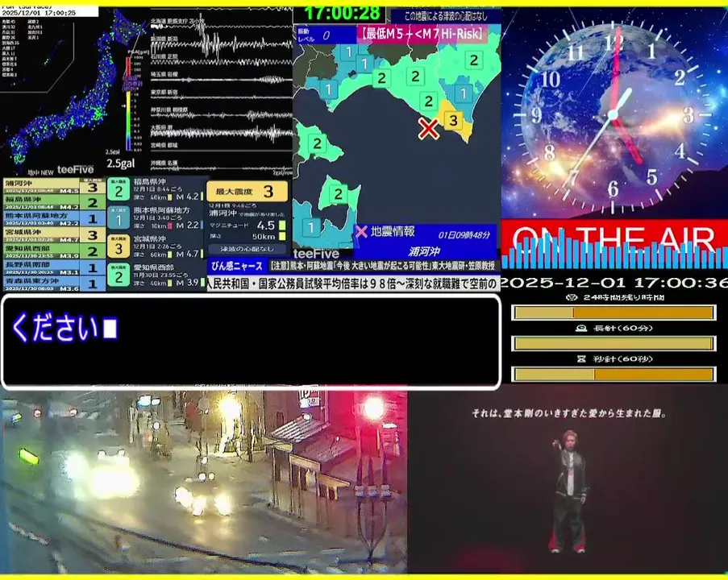Viewport: 728px width, 580px height.
Task: Click the 宮城県沖 12月1日 2:26ごろ entry
Action: [x=156, y=246]
